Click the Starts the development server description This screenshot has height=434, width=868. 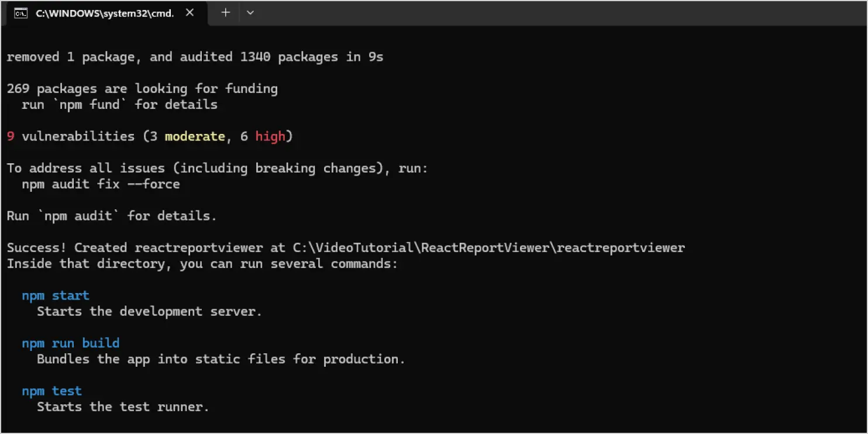point(149,311)
